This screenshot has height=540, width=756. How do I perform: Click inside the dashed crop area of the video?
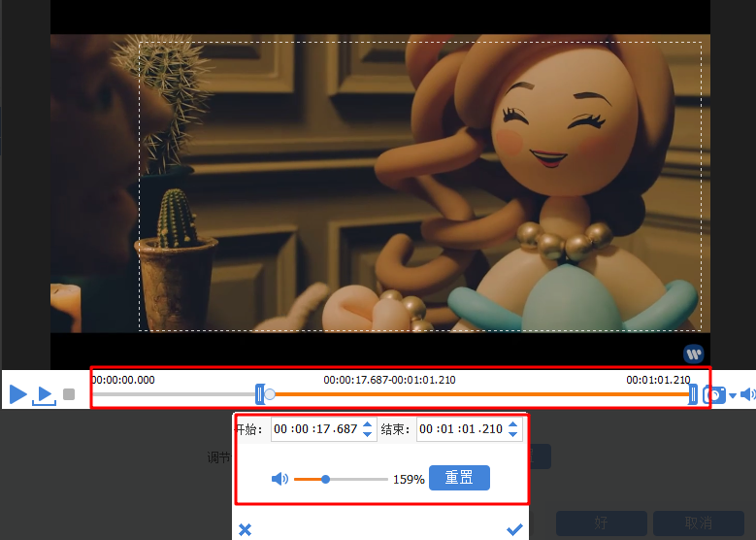(420, 186)
